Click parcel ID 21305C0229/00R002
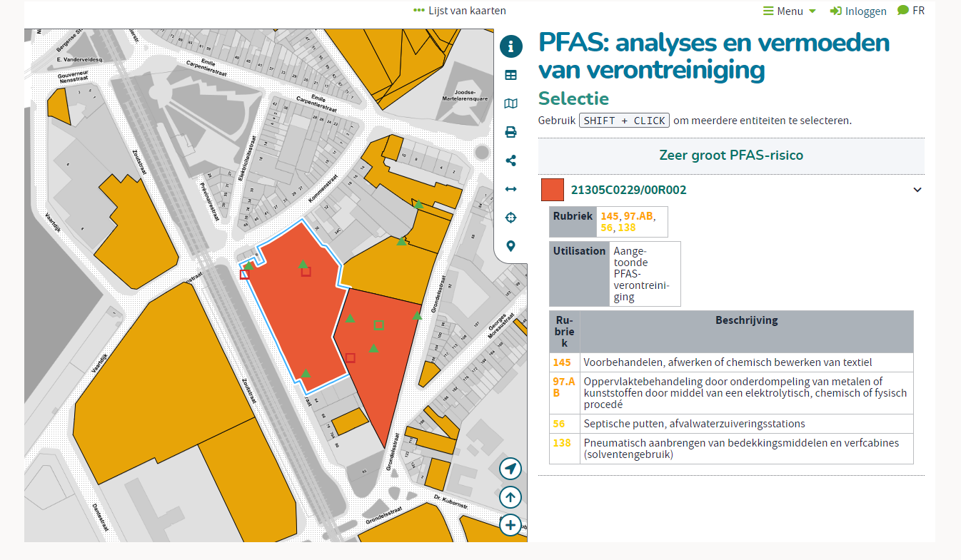This screenshot has height=560, width=961. point(628,190)
